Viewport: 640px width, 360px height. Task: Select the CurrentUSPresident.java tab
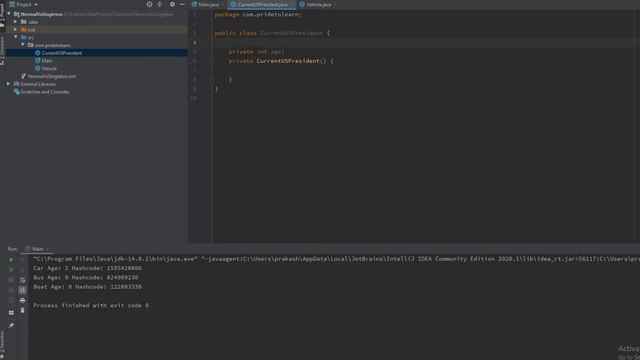tap(262, 4)
